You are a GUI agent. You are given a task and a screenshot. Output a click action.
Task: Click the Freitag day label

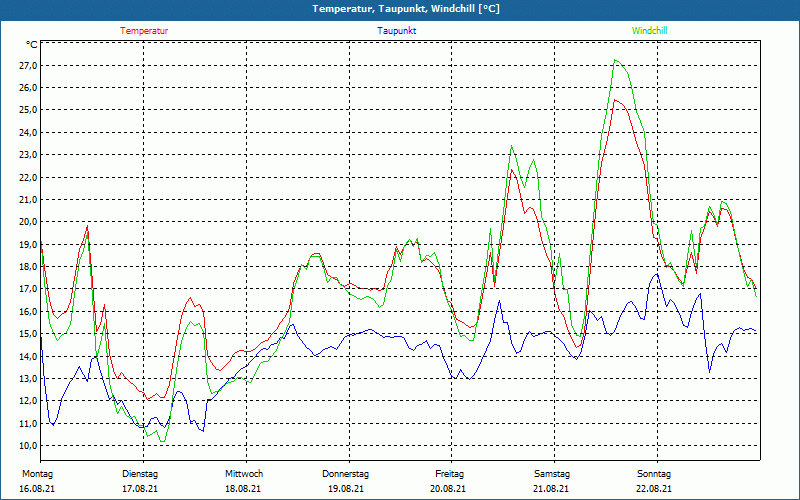pos(449,474)
